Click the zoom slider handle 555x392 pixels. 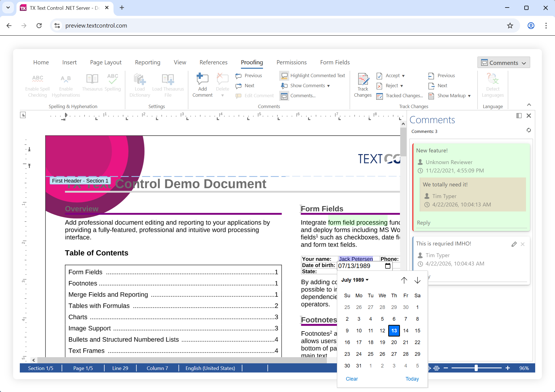[476, 368]
